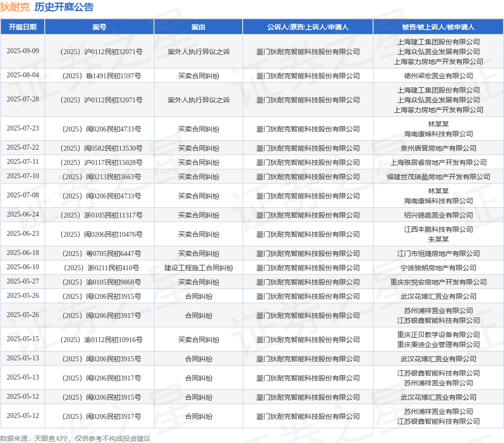The width and height of the screenshot is (504, 443).
Task: Select defendant 宁波骏朗房地产有限公司
Action: tap(439, 268)
